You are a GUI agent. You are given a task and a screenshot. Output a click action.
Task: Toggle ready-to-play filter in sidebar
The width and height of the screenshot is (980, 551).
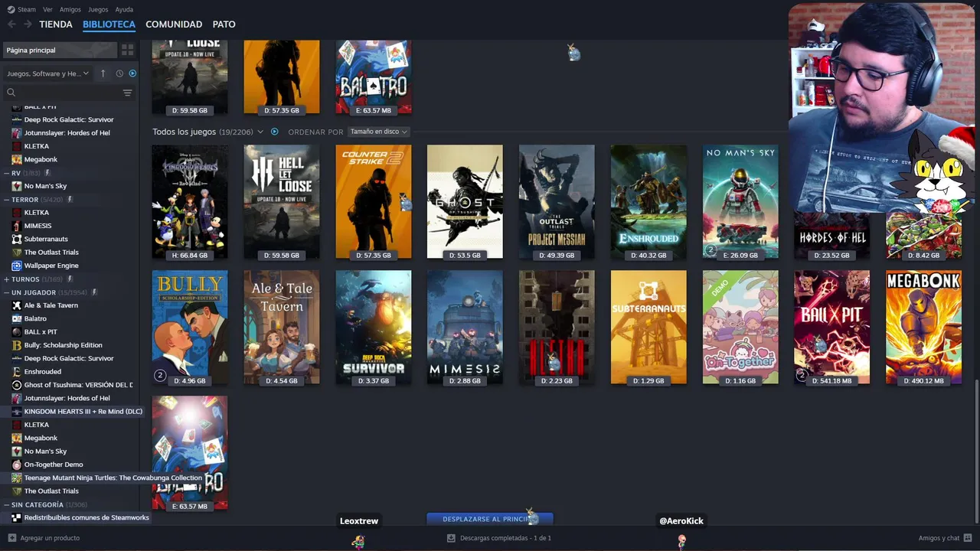click(x=132, y=73)
